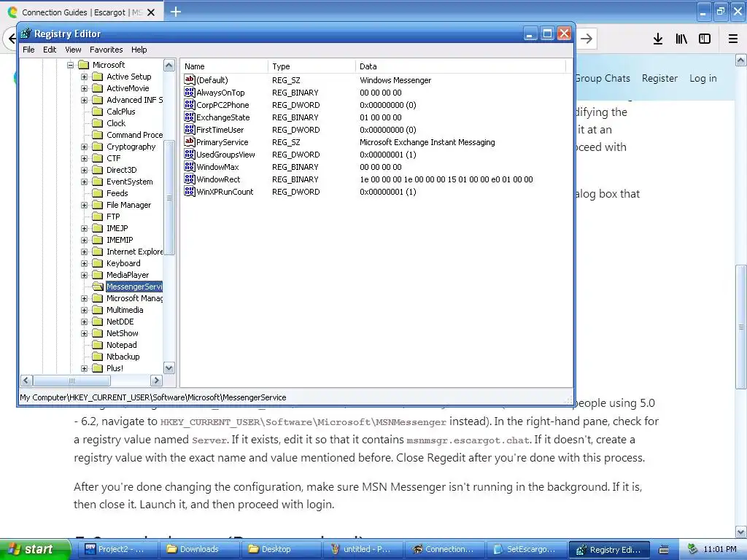Close the Connection Guides browser tab
The height and width of the screenshot is (560, 747).
pos(151,12)
